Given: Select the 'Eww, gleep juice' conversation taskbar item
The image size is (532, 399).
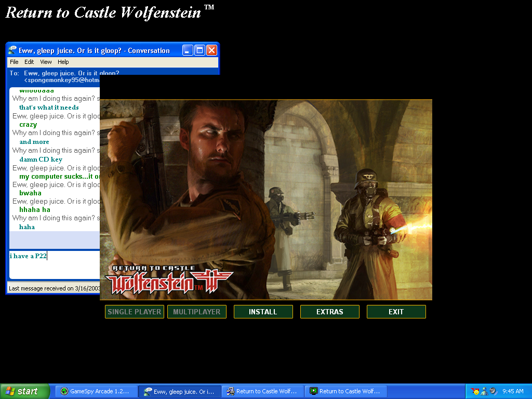Looking at the screenshot, I should (180, 391).
